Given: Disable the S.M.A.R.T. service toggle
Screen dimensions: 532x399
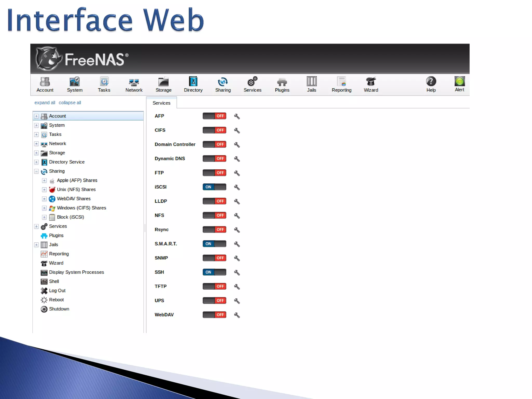Looking at the screenshot, I should pos(214,244).
